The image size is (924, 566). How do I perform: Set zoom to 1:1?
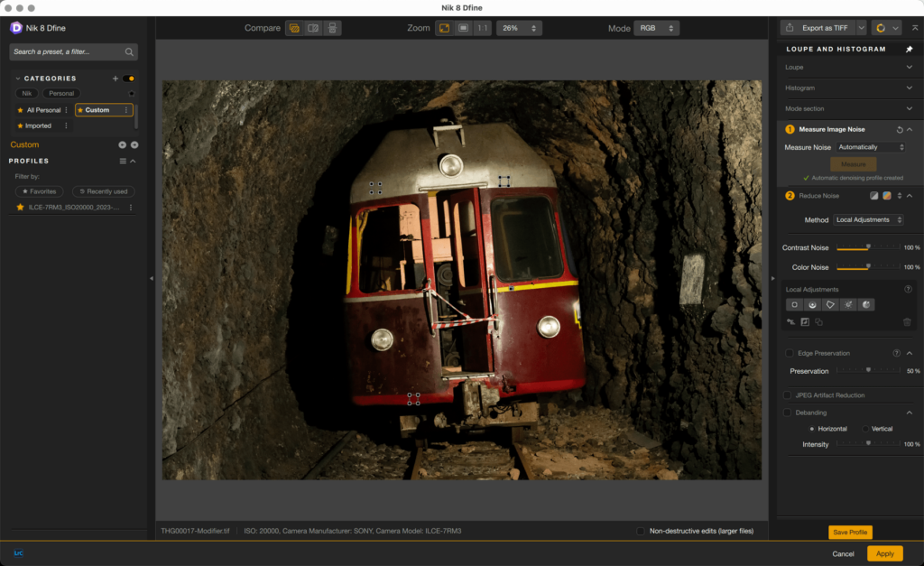(483, 28)
